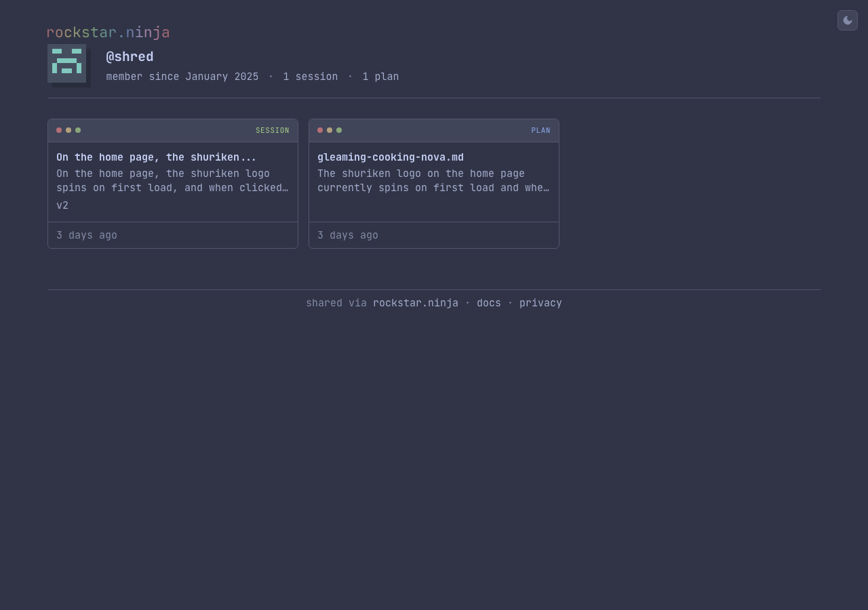The height and width of the screenshot is (610, 868).
Task: Click the '1 session' stat text
Action: 310,77
